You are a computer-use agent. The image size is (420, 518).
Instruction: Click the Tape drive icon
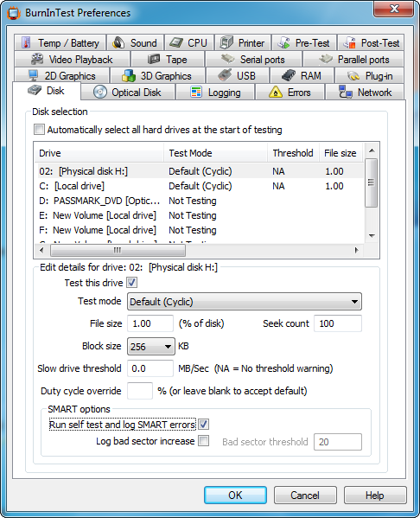(154, 59)
